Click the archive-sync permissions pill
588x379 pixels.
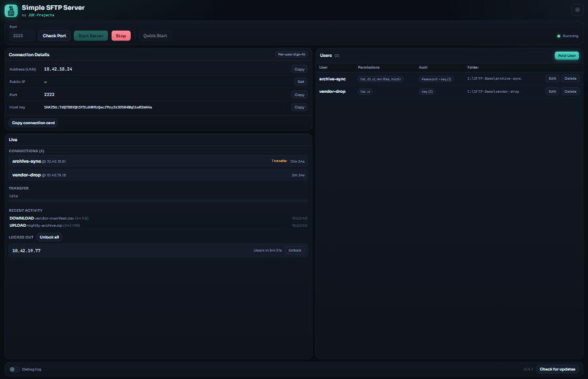(380, 79)
